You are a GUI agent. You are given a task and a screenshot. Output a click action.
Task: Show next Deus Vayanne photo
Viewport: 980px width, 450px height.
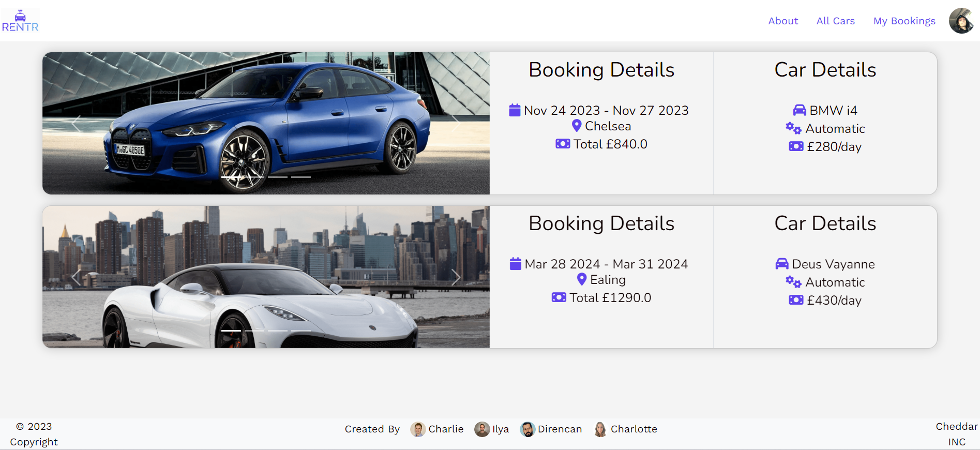(x=456, y=277)
